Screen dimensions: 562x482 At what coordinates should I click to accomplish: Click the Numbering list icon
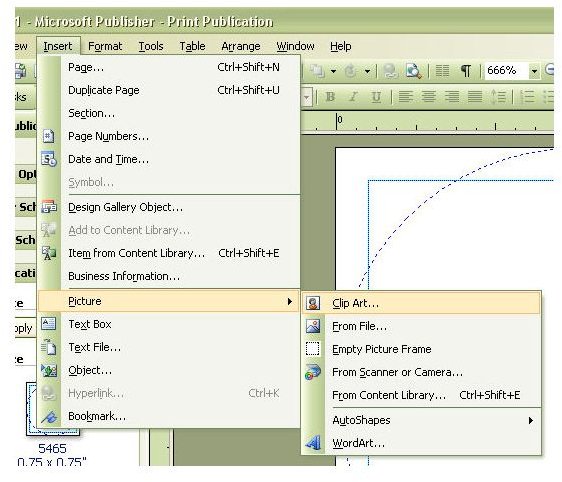[527, 97]
